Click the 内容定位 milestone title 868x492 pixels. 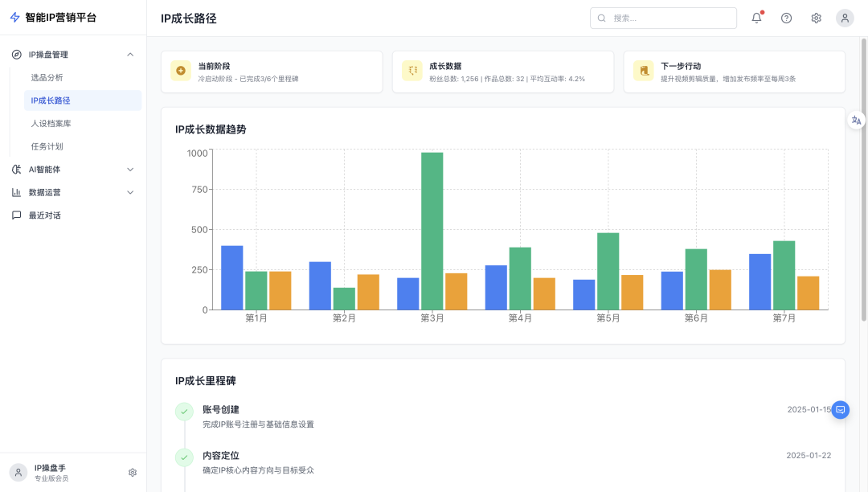tap(221, 456)
